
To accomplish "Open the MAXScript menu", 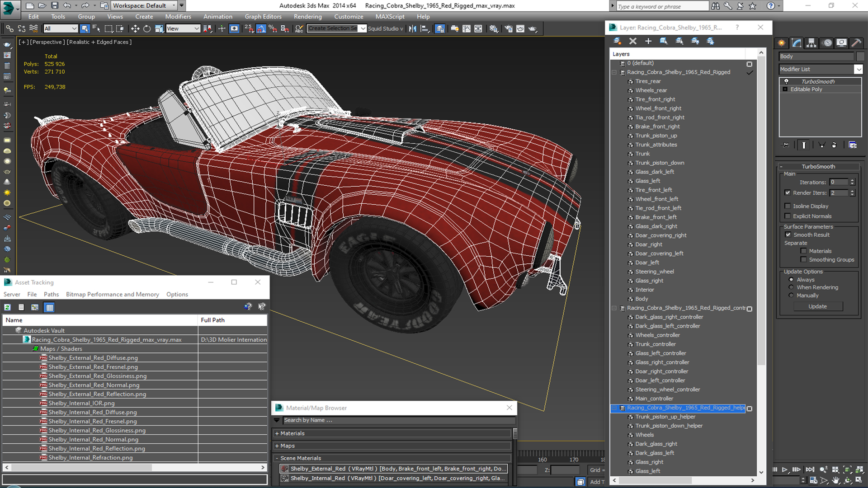I will point(390,17).
